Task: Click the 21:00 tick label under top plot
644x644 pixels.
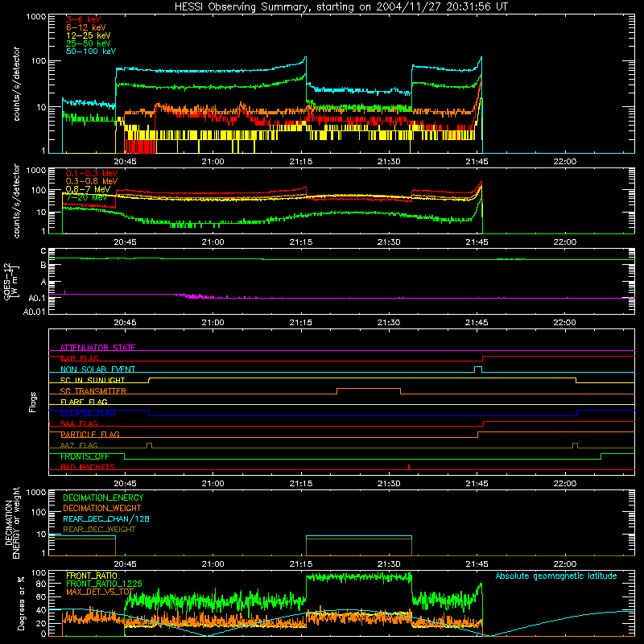Action: point(213,162)
